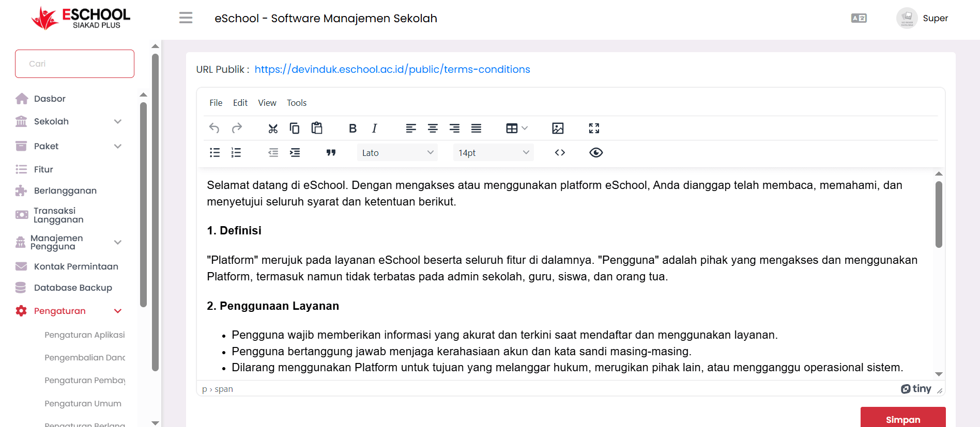980x427 pixels.
Task: Align text left
Action: 411,128
